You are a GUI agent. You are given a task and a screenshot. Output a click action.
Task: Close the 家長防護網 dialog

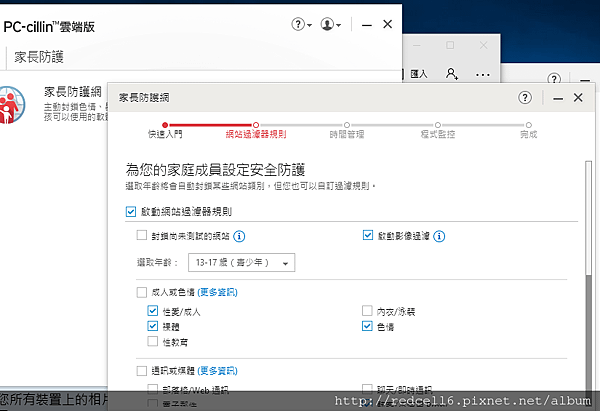(578, 98)
